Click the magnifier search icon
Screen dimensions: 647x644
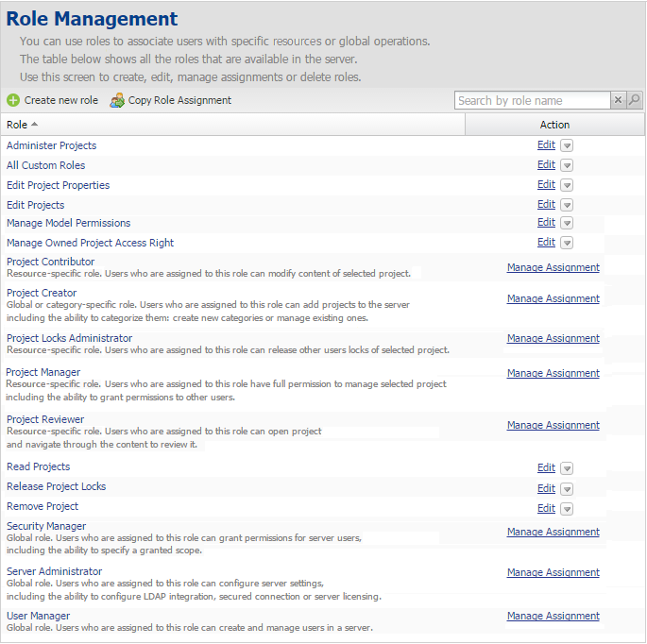tap(635, 100)
